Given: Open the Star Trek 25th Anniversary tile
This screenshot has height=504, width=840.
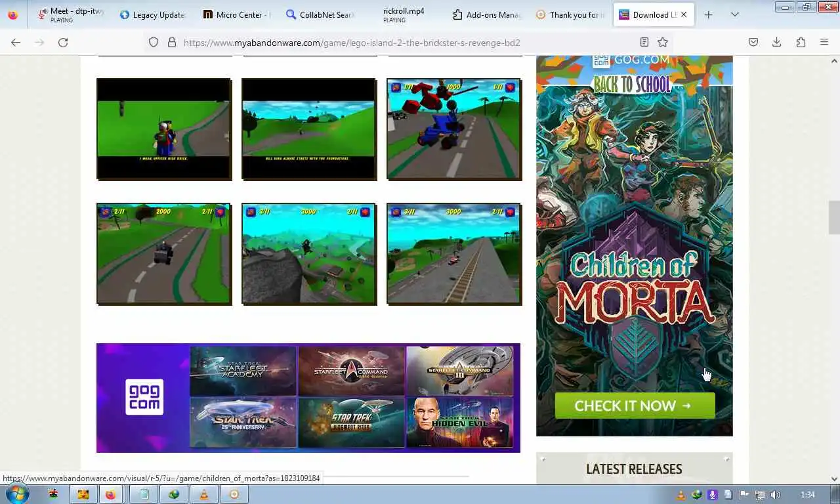Looking at the screenshot, I should pos(243,423).
